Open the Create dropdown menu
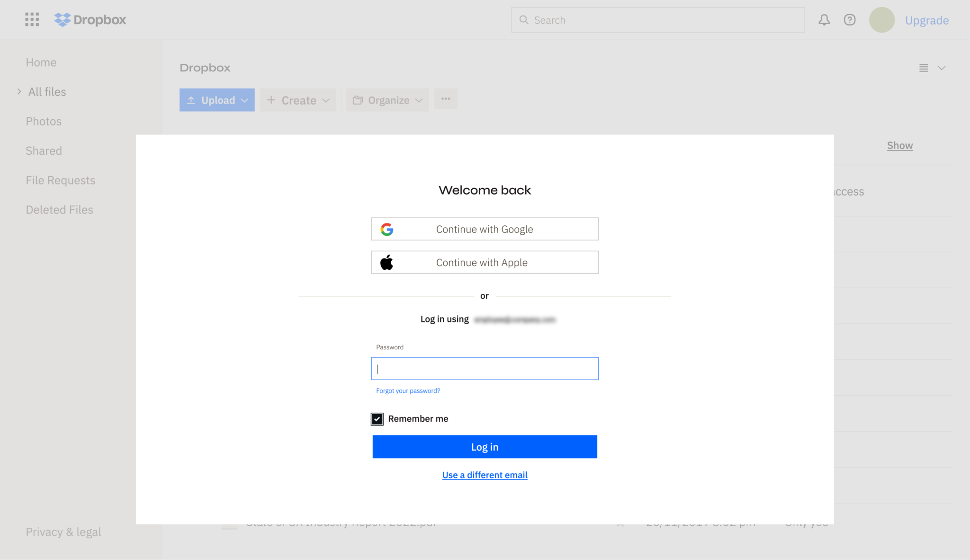This screenshot has height=560, width=970. tap(298, 100)
